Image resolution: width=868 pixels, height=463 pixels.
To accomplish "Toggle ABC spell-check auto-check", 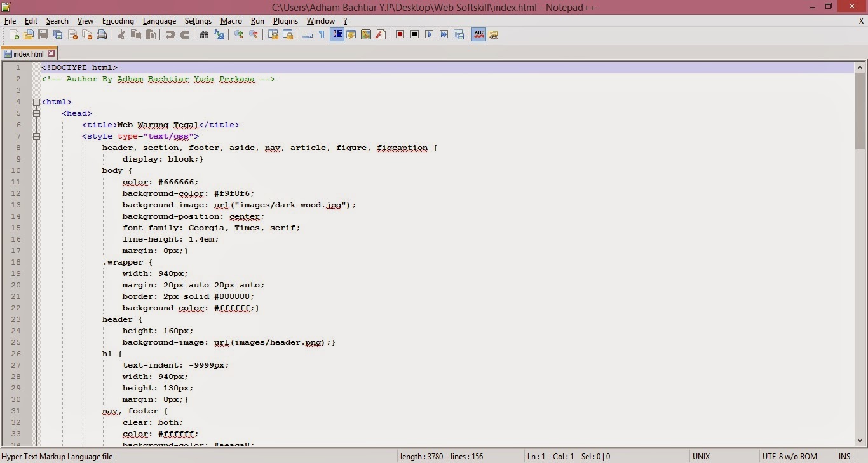I will [479, 34].
